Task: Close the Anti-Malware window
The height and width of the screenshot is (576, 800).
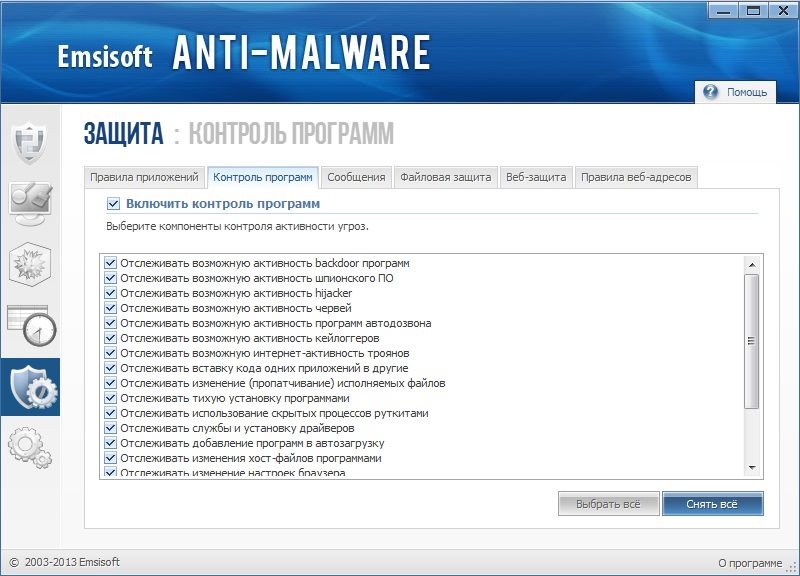Action: [783, 11]
